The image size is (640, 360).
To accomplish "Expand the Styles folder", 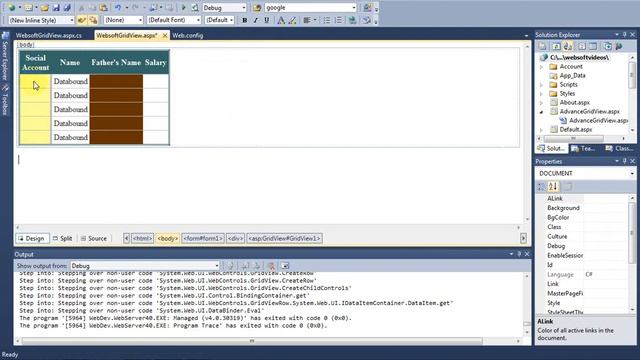I will [x=542, y=94].
